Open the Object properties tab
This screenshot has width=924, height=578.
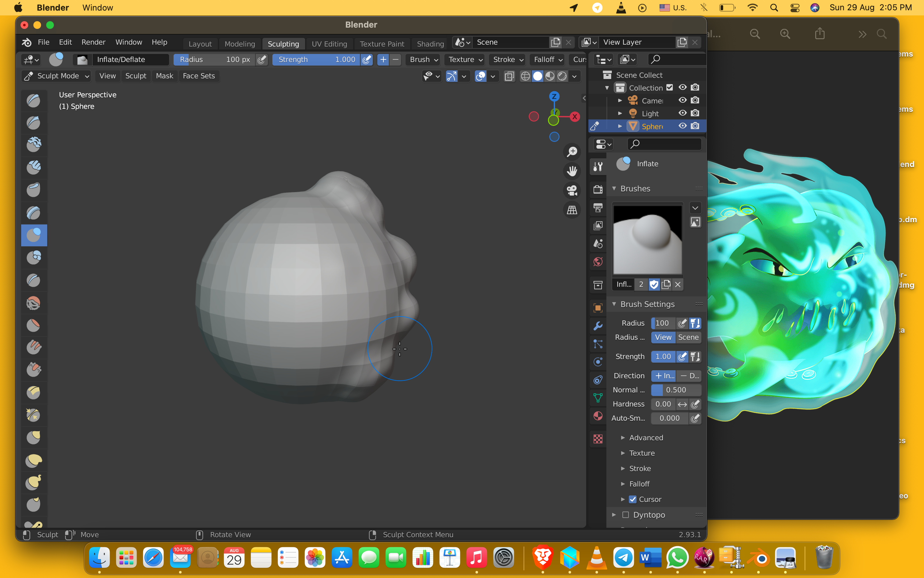pos(598,308)
